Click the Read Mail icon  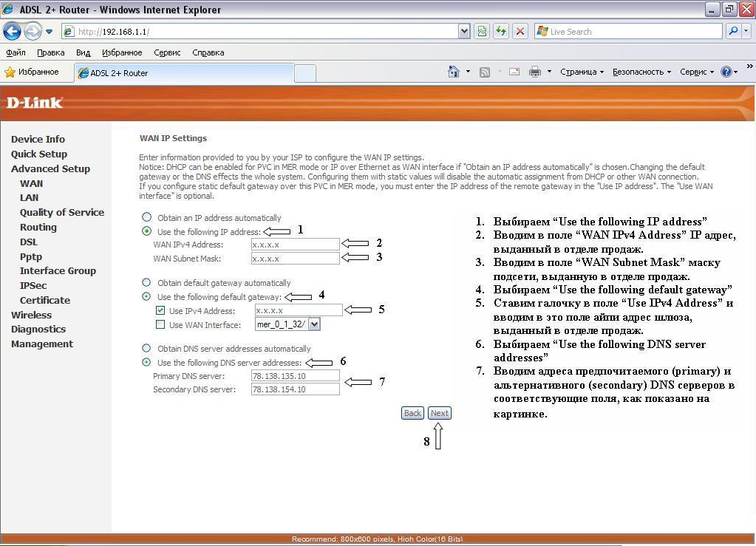click(514, 72)
